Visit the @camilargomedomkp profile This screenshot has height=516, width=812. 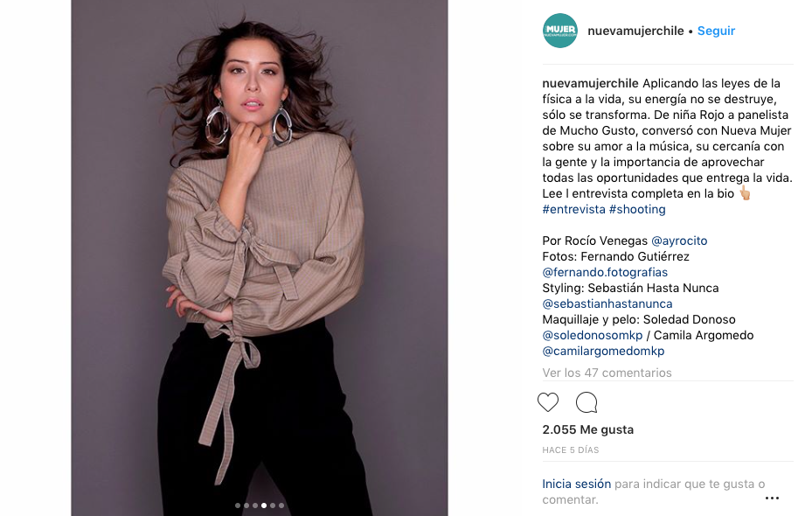click(603, 352)
